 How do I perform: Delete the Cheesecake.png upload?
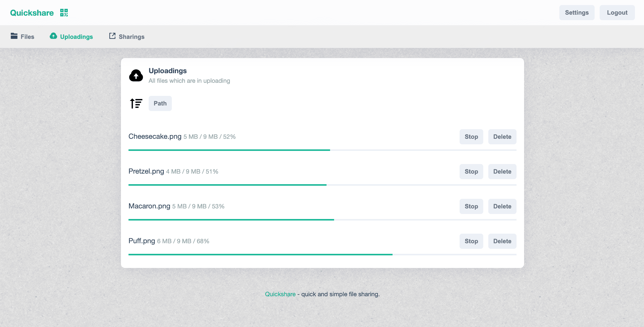(502, 137)
